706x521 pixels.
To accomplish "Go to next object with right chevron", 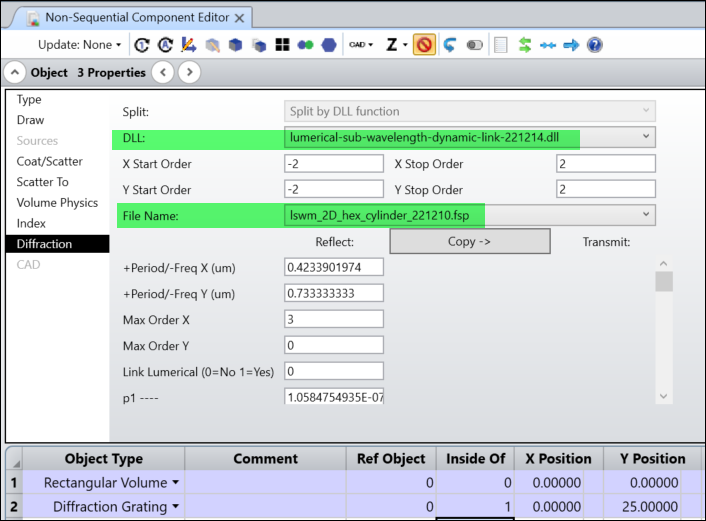I will (x=189, y=72).
